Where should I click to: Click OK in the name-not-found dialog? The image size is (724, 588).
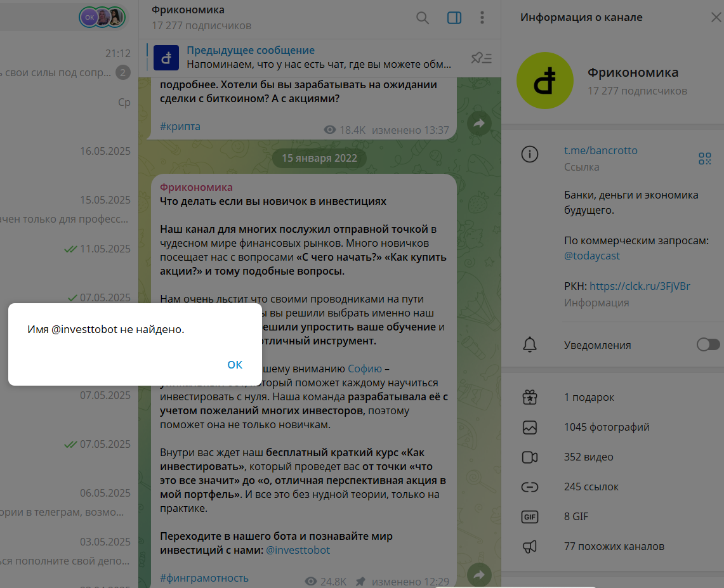click(x=235, y=365)
